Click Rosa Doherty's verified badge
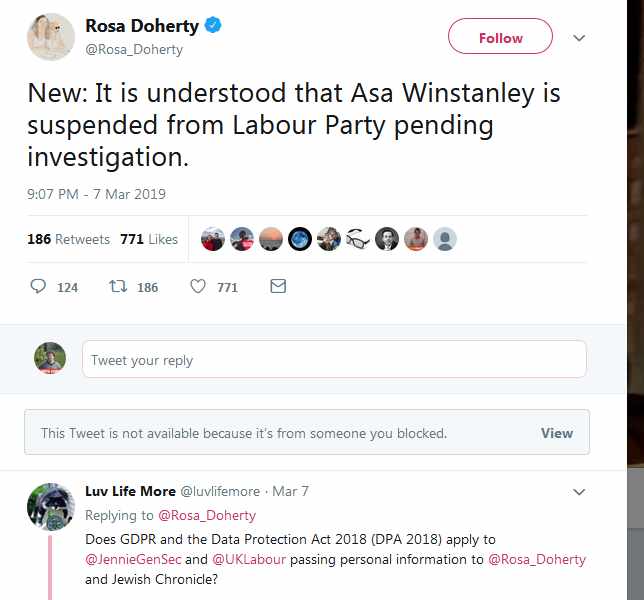Screen dimensions: 644x600 [x=213, y=27]
